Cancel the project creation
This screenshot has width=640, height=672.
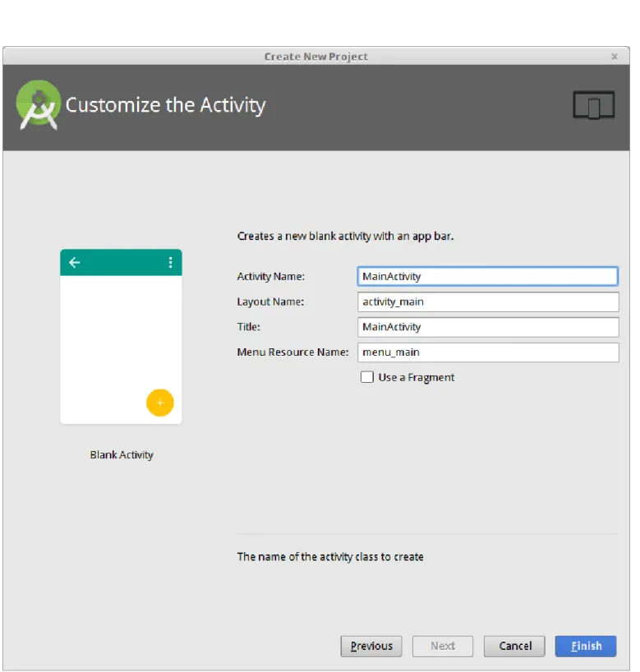(x=514, y=646)
